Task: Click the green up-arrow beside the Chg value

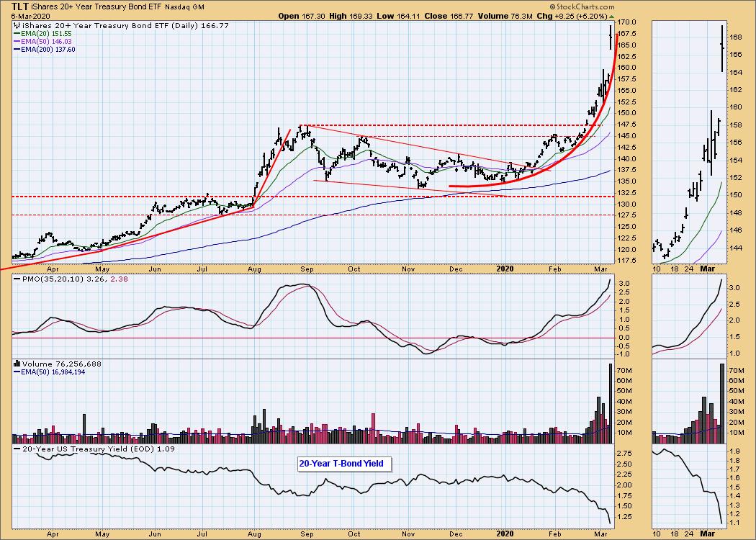Action: click(612, 17)
